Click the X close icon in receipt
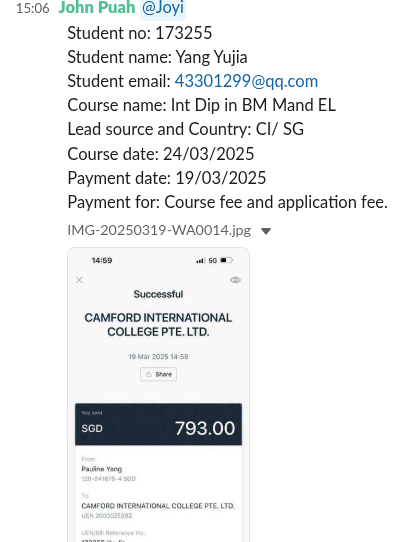 pyautogui.click(x=79, y=280)
